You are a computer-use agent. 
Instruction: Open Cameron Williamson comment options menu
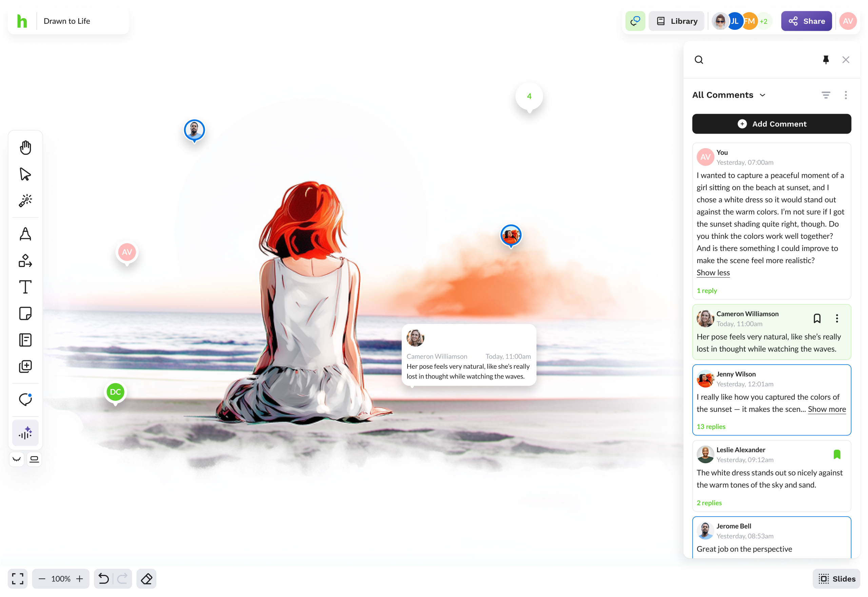(836, 318)
